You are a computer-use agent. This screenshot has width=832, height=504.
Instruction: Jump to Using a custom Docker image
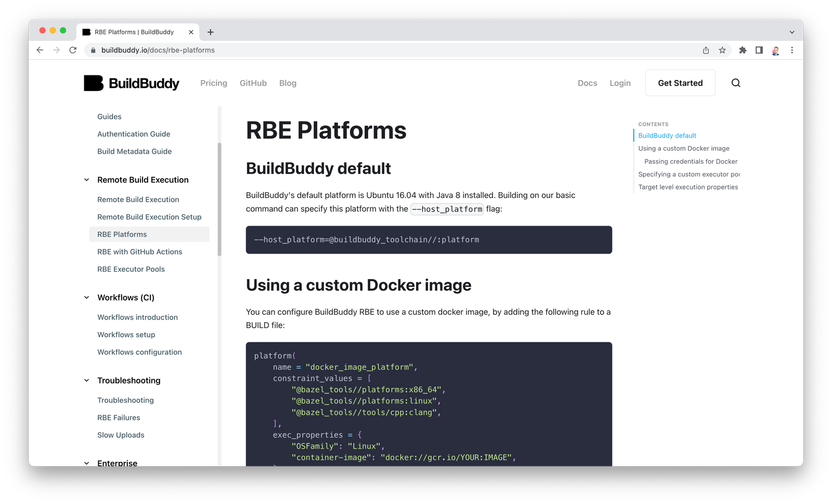click(x=683, y=149)
